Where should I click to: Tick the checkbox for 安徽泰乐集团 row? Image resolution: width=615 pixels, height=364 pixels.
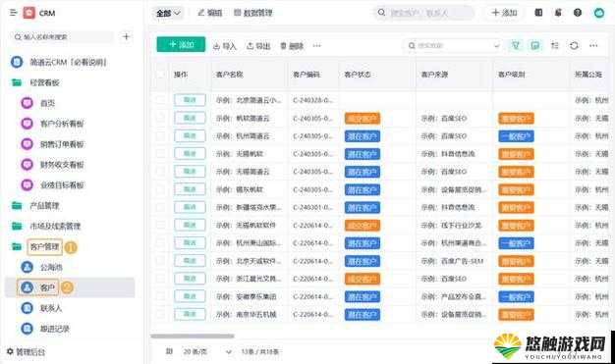(160, 296)
